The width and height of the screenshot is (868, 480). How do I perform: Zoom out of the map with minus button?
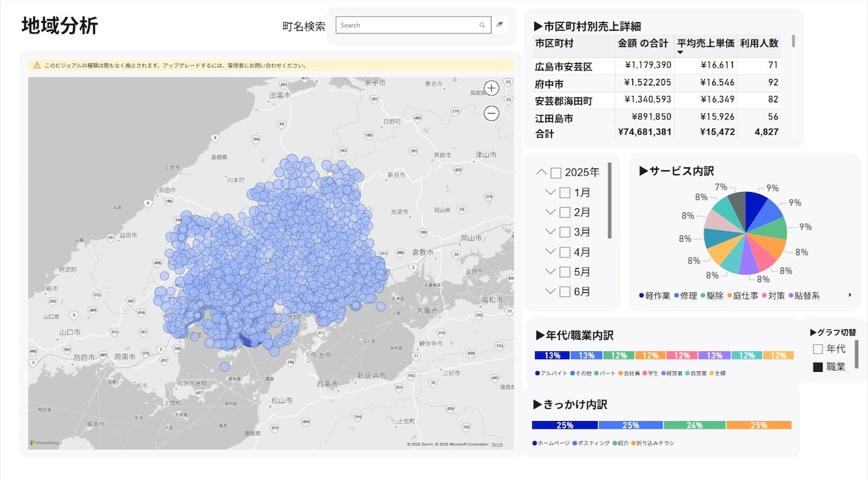pyautogui.click(x=492, y=112)
